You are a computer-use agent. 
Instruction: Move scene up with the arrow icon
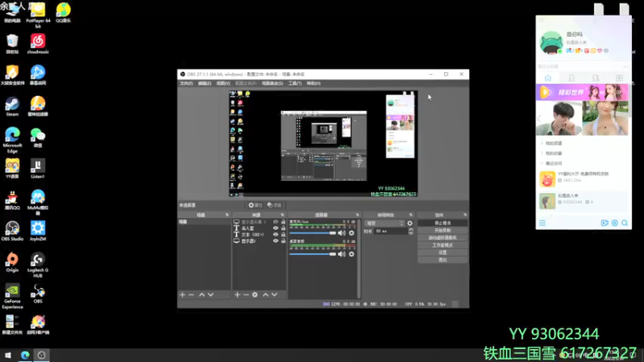click(x=202, y=294)
